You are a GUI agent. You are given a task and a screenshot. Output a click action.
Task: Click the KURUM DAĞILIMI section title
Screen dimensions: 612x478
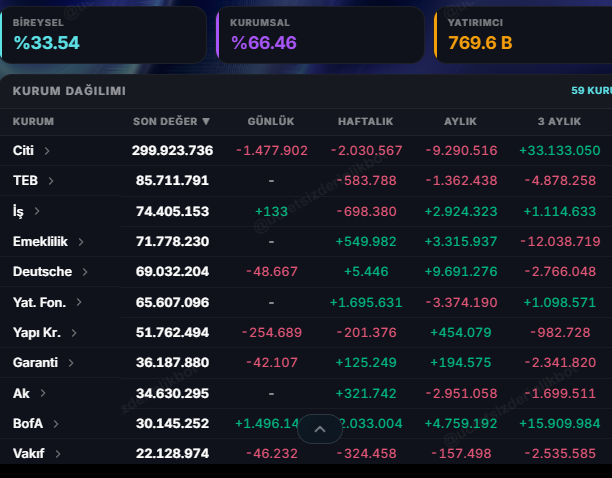69,91
